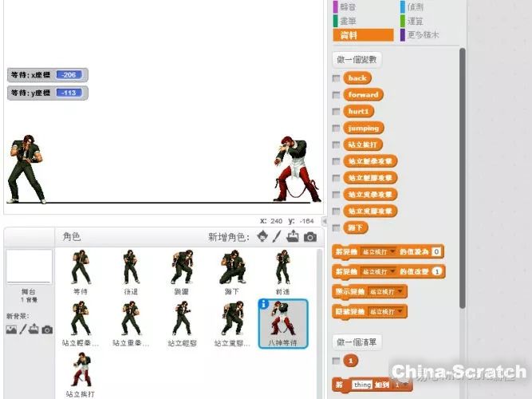Click new sprite from camera icon
Image resolution: width=532 pixels, height=399 pixels.
coord(310,237)
